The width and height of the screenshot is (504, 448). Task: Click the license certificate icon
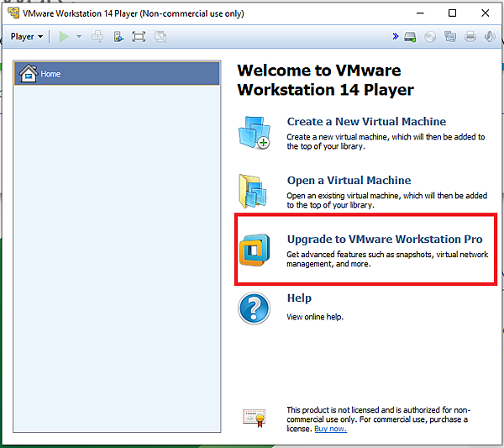(255, 418)
